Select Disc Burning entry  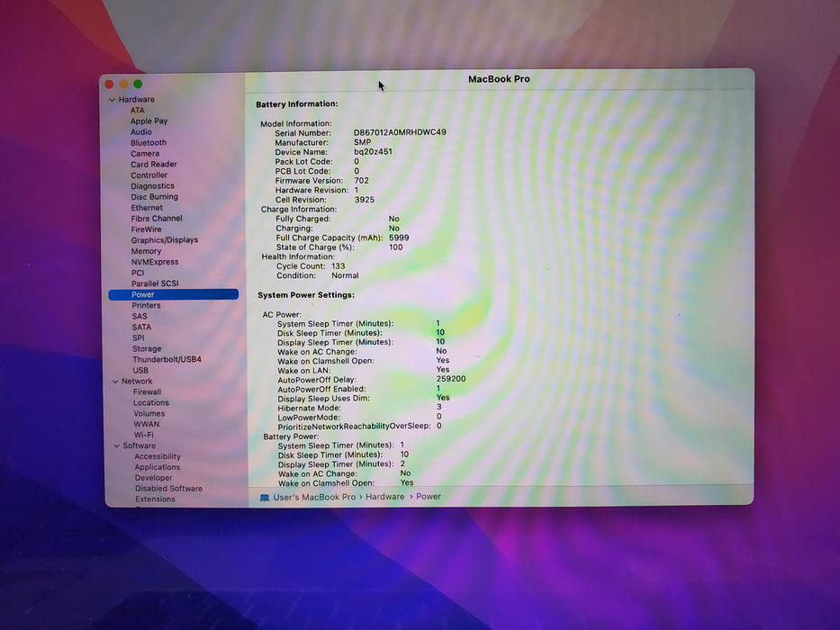154,196
